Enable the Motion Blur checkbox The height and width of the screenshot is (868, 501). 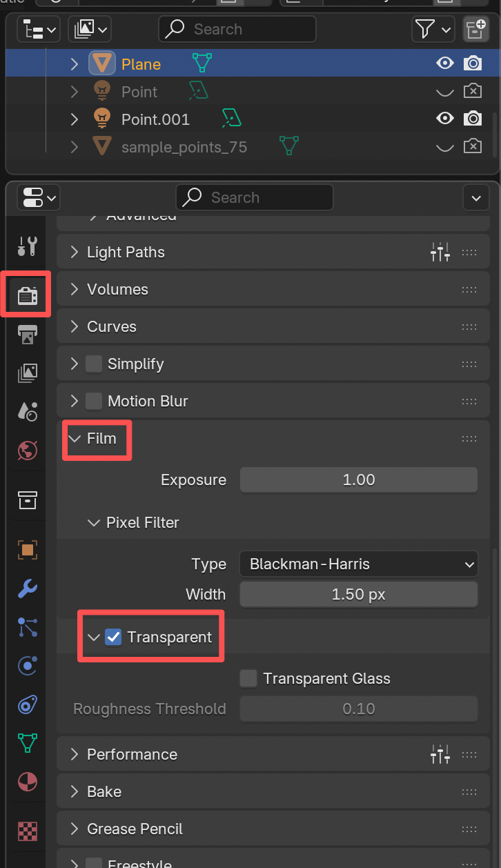coord(94,401)
